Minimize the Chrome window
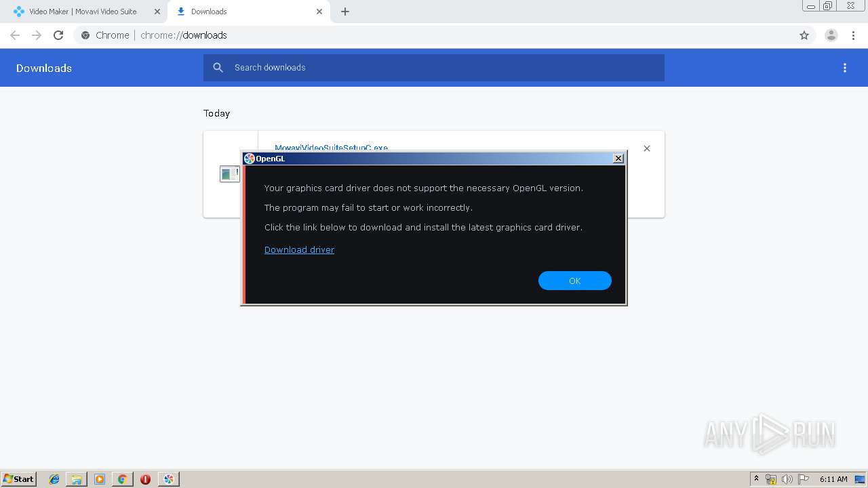 pyautogui.click(x=811, y=5)
